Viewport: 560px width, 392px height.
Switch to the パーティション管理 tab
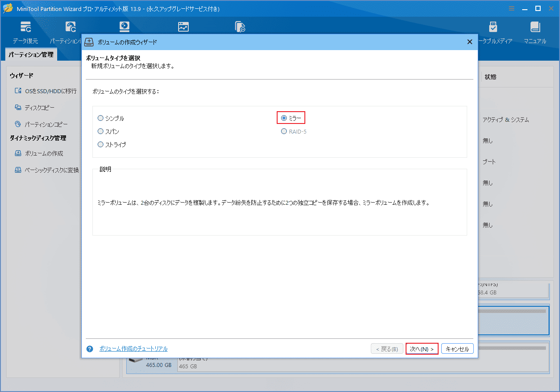tap(31, 55)
